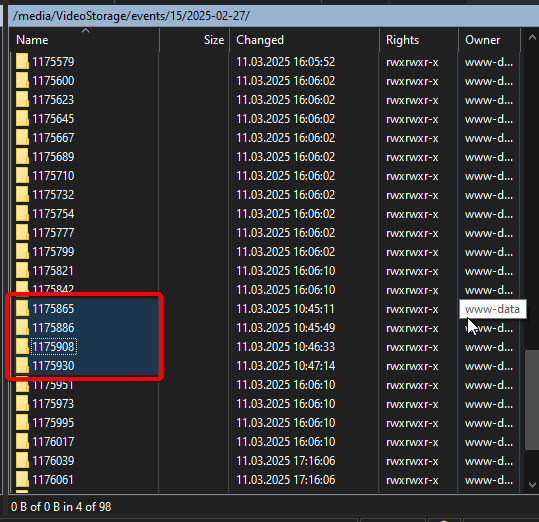539x522 pixels.
Task: Select folder name 1175777
Action: pos(53,233)
